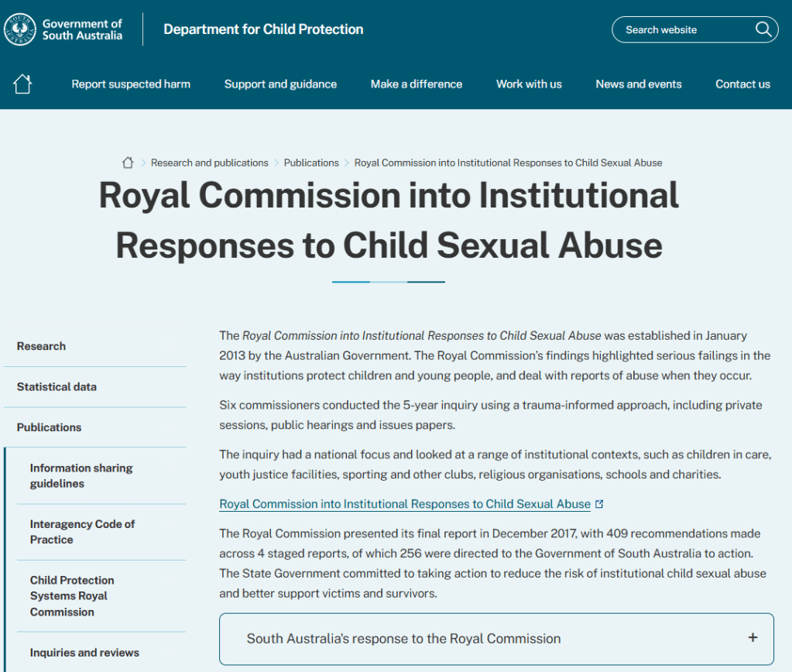The height and width of the screenshot is (672, 792).
Task: Open the Report suspected harm menu
Action: pos(131,84)
